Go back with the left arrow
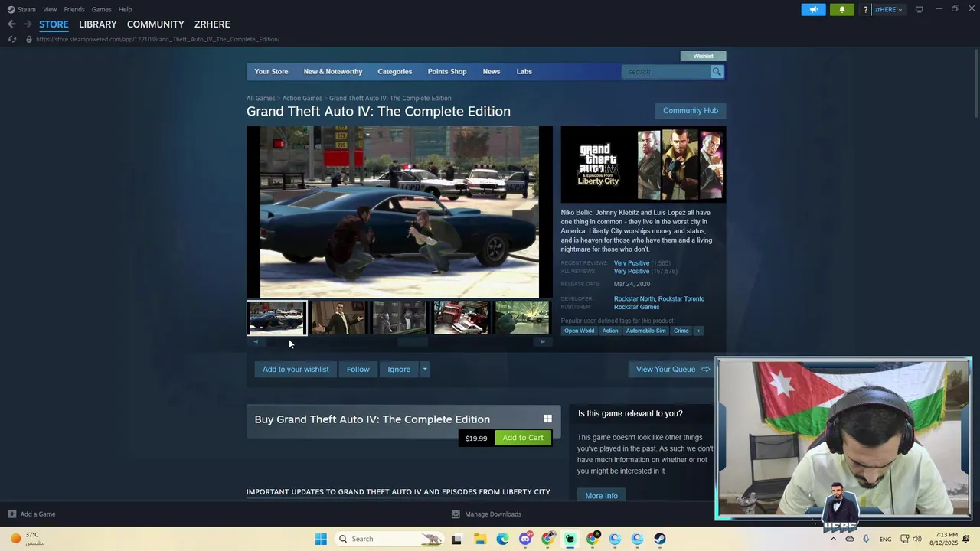 pyautogui.click(x=11, y=24)
